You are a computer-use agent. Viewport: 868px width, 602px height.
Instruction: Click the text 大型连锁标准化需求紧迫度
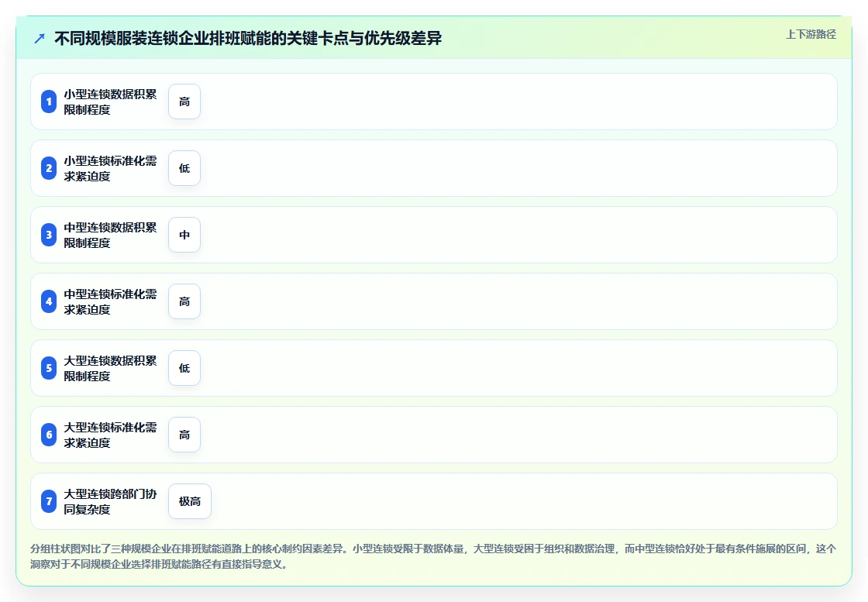tap(110, 435)
